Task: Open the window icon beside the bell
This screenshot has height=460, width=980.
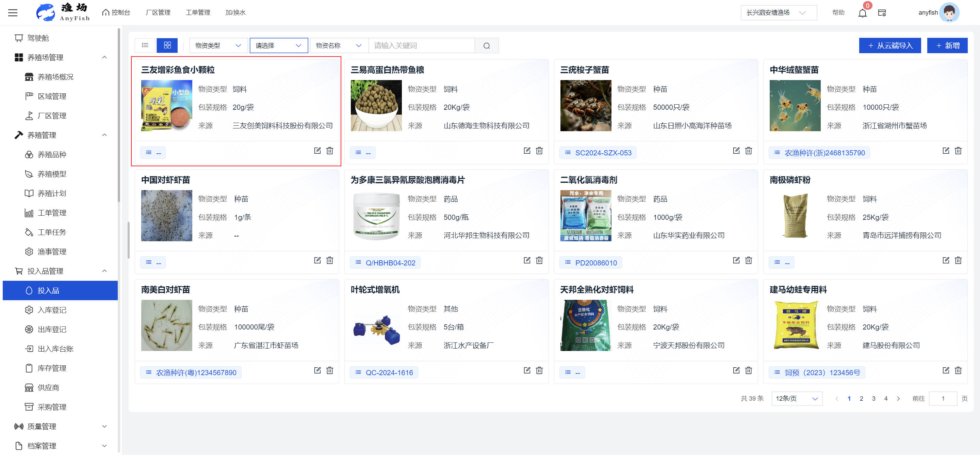Action: [882, 13]
